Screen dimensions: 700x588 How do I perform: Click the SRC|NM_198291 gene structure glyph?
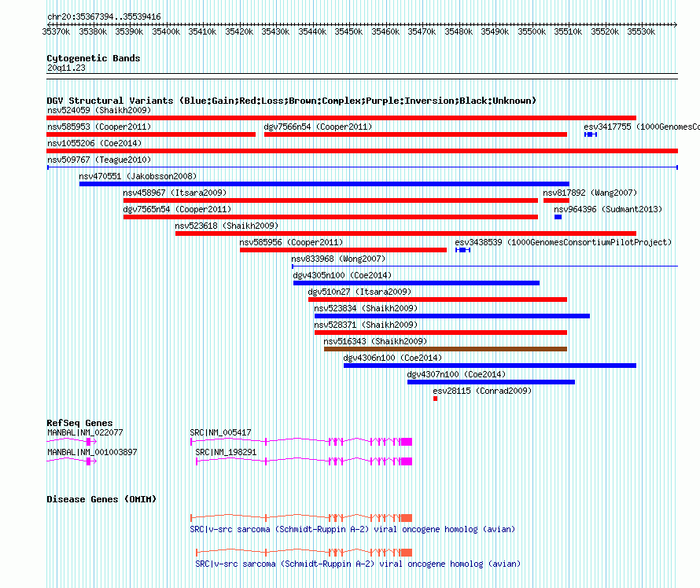coord(304,461)
